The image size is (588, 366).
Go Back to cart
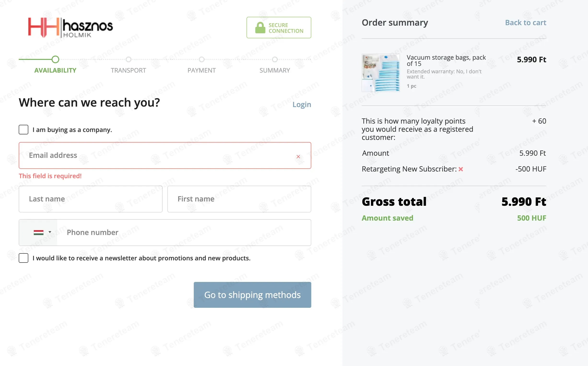coord(525,23)
